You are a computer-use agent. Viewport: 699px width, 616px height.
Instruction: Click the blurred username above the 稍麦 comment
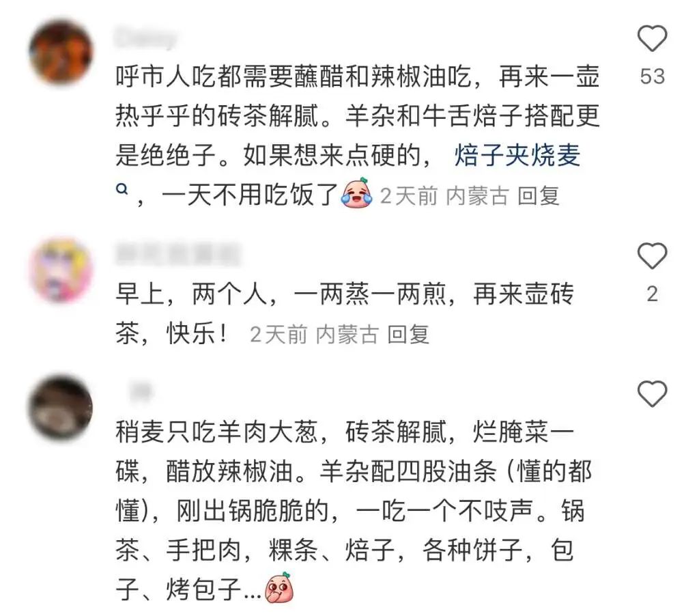(x=141, y=393)
